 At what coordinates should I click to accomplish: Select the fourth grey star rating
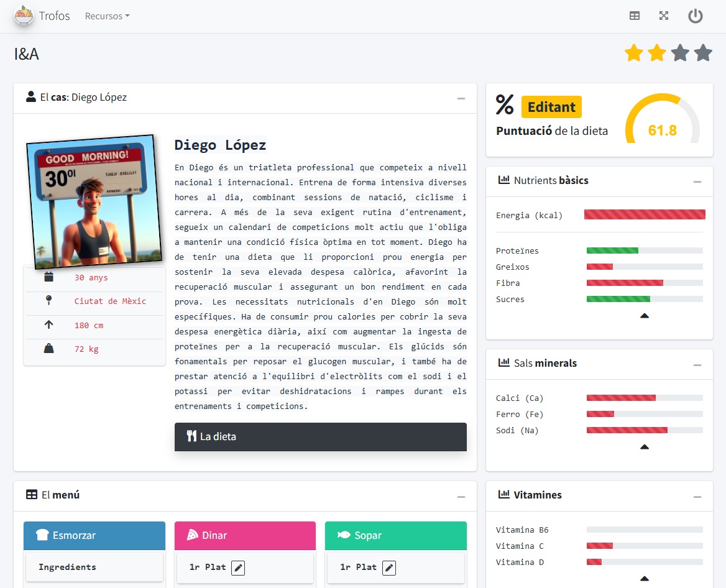tap(703, 53)
